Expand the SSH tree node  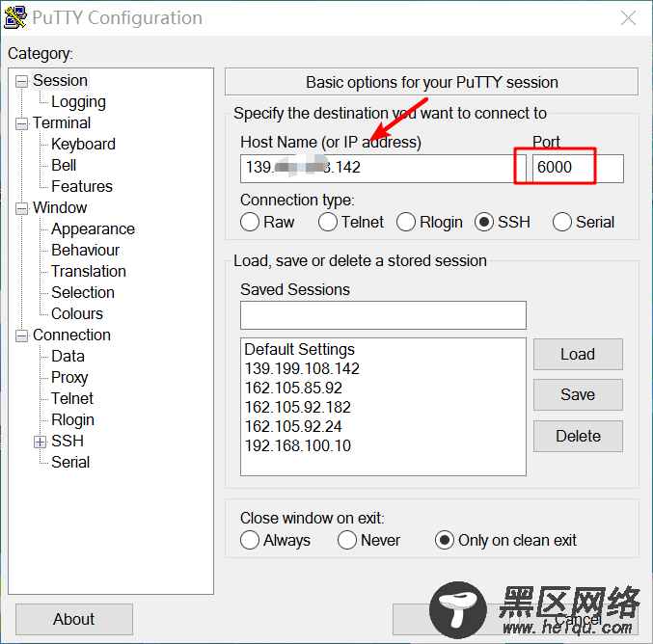[40, 442]
